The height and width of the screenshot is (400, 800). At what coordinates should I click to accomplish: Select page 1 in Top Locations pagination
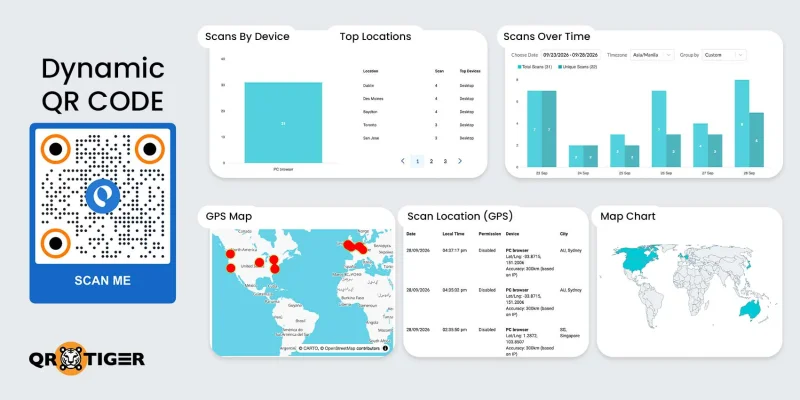pos(417,161)
